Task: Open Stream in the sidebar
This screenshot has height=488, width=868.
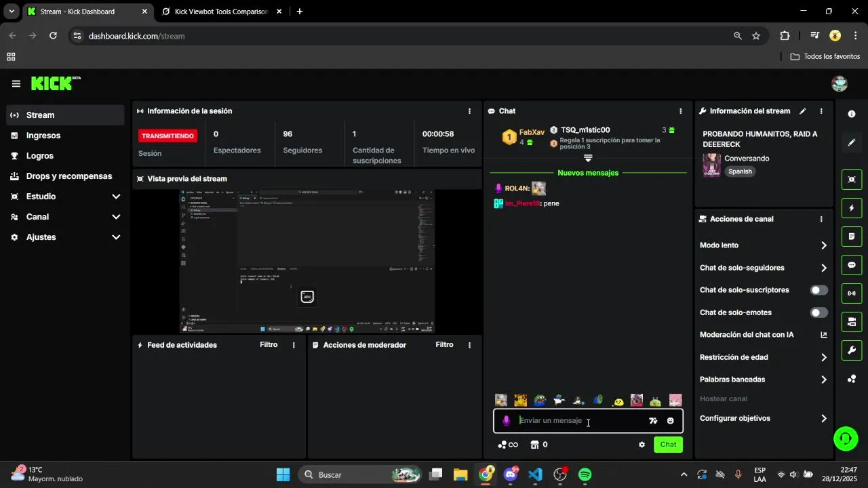Action: (x=65, y=115)
